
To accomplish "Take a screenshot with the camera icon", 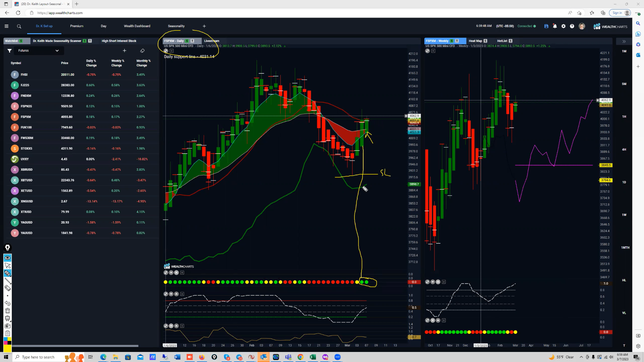I will pos(7,326).
